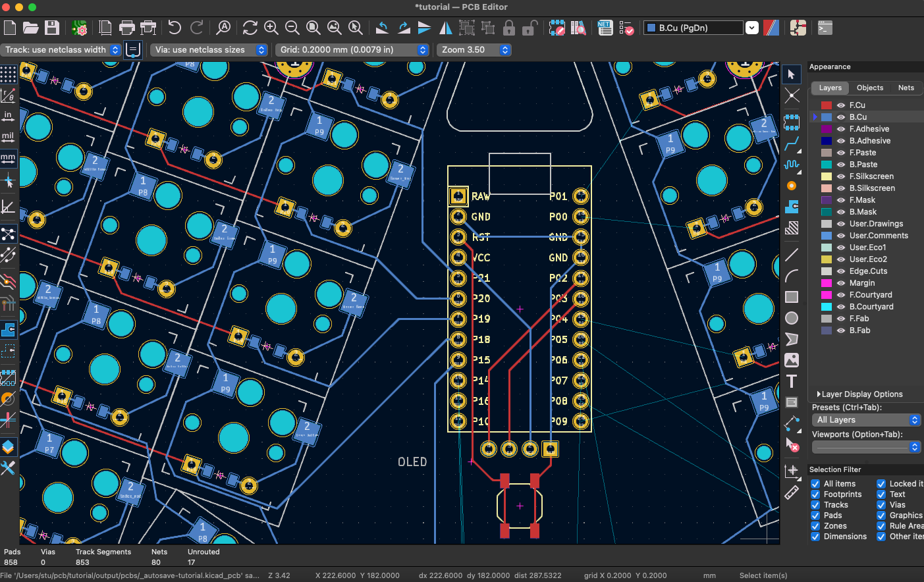Switch display units to millimeters

pos(7,158)
